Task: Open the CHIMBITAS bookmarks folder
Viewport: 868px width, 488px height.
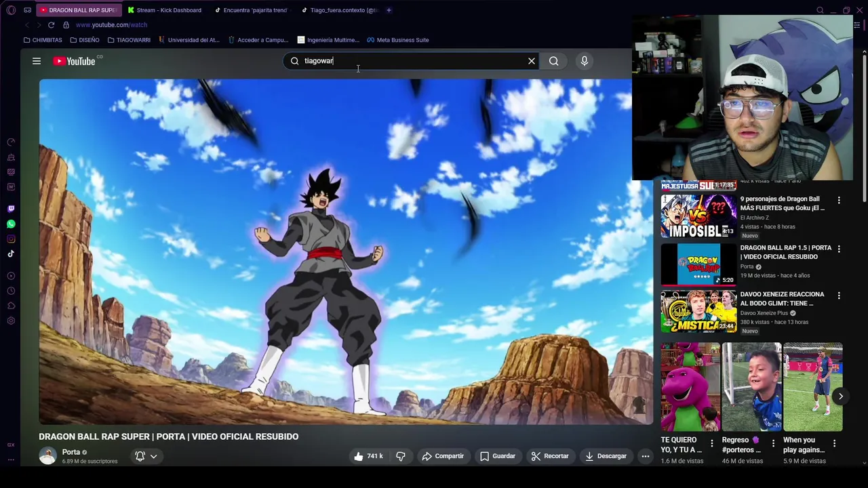Action: tap(43, 40)
